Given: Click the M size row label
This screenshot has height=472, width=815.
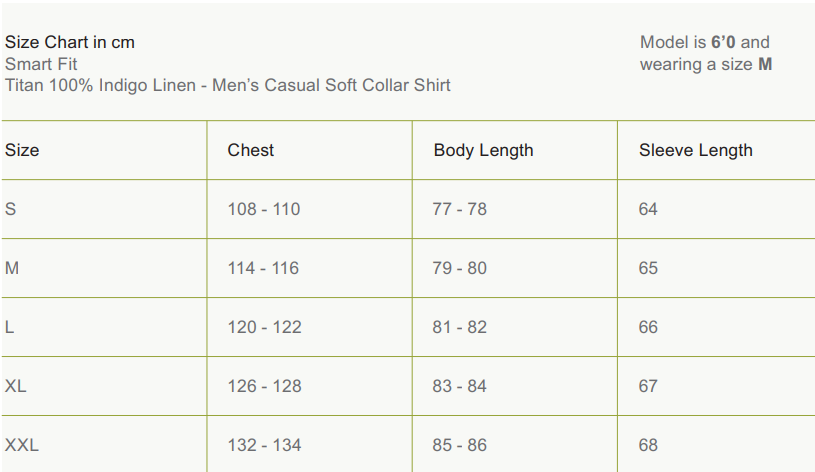Looking at the screenshot, I should tap(12, 268).
